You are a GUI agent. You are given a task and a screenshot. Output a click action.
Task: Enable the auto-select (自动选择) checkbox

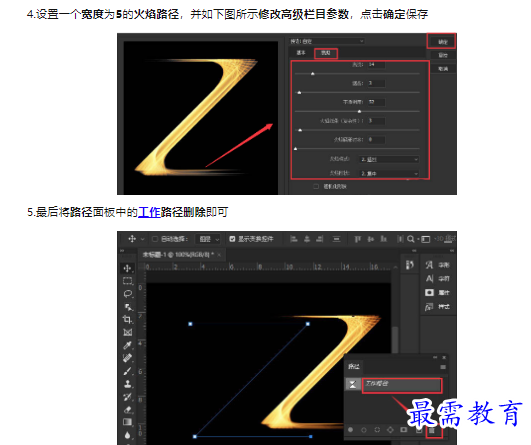(x=155, y=239)
